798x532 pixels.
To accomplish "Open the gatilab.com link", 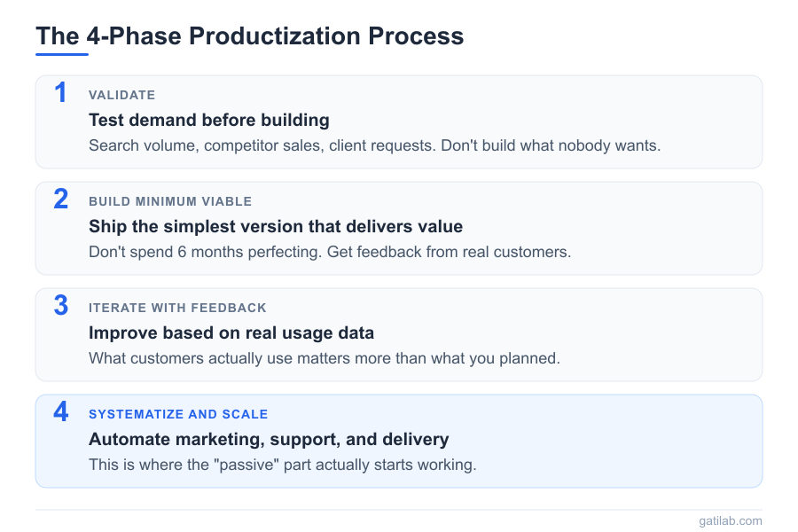I will (x=730, y=520).
